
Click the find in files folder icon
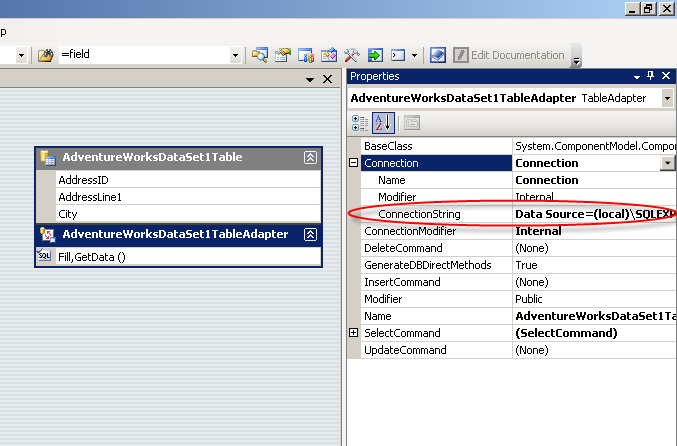[x=45, y=55]
